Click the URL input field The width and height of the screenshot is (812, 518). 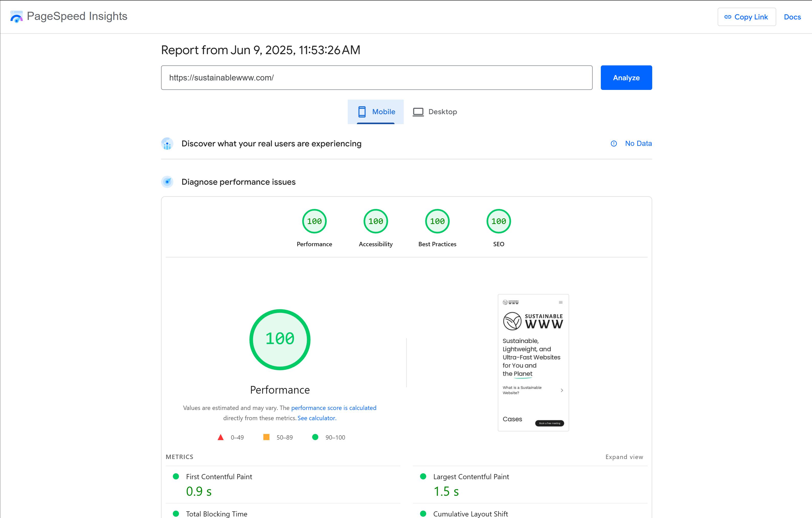(377, 78)
